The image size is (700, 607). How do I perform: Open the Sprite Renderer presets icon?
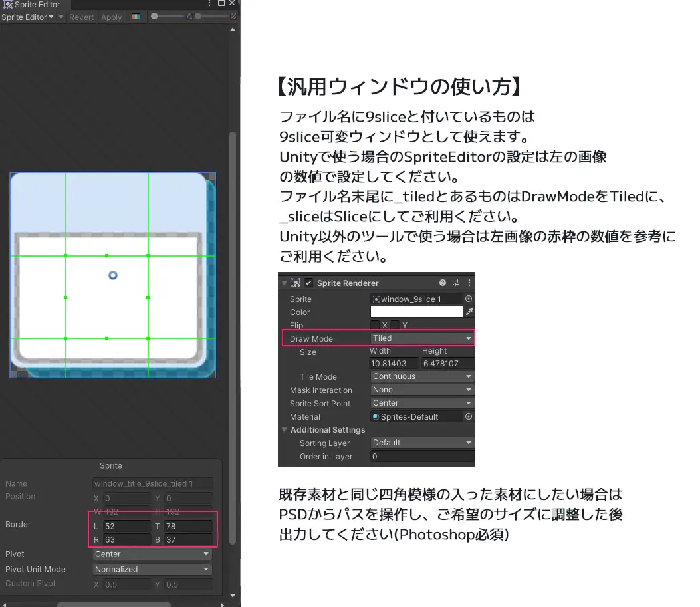click(x=456, y=283)
